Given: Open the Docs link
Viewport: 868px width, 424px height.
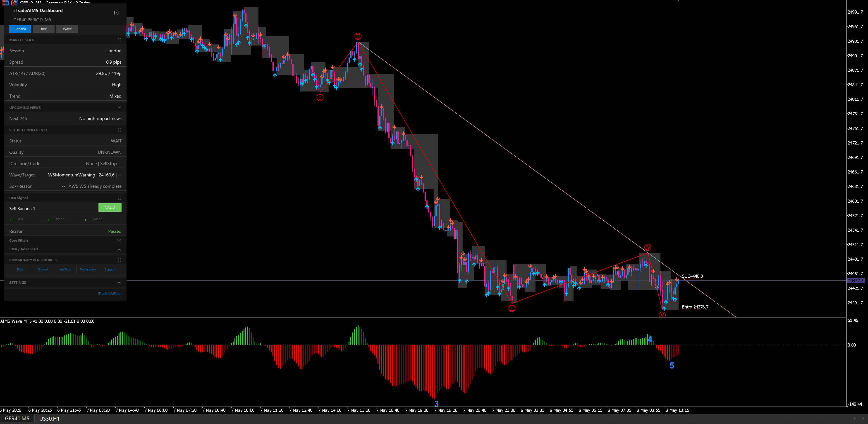Looking at the screenshot, I should tap(21, 270).
